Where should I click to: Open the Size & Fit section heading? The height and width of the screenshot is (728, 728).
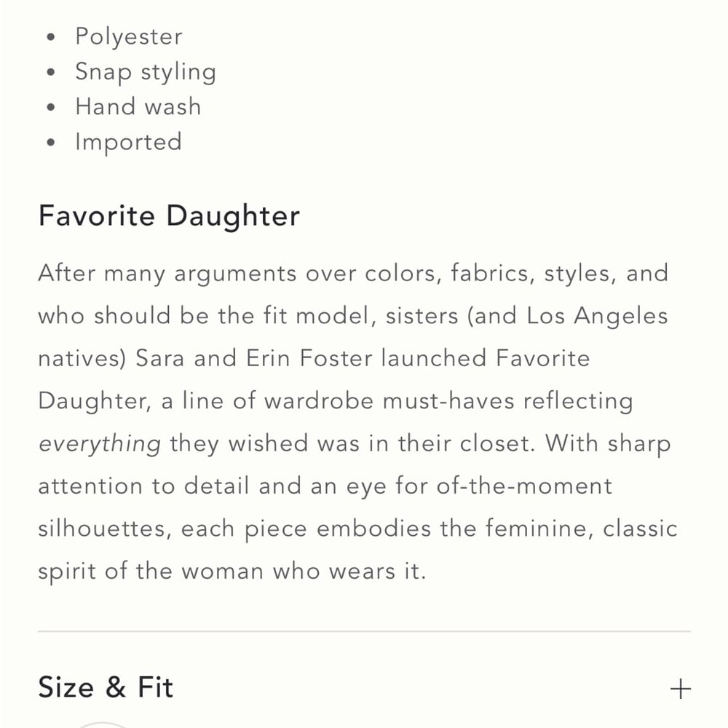pyautogui.click(x=106, y=687)
